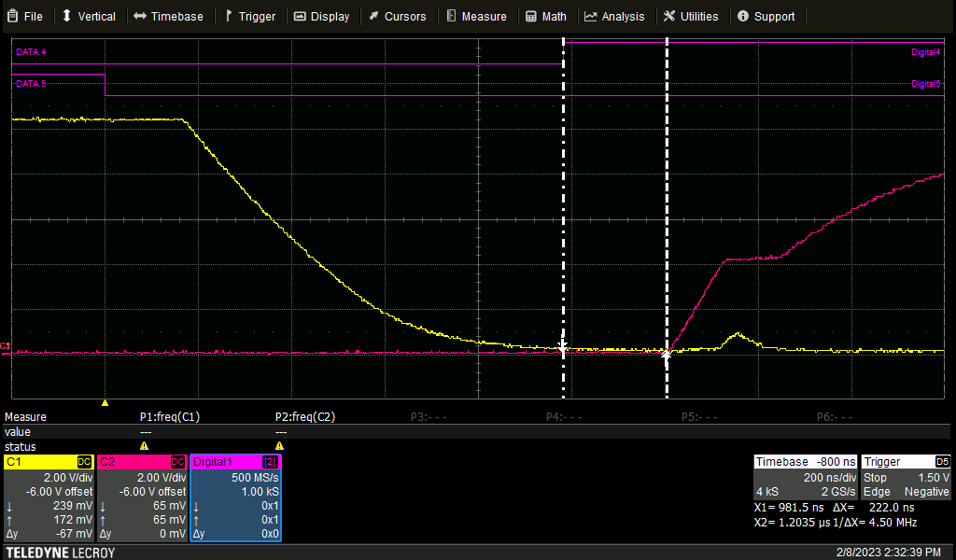Open the Support menu
956x560 pixels.
[x=766, y=17]
